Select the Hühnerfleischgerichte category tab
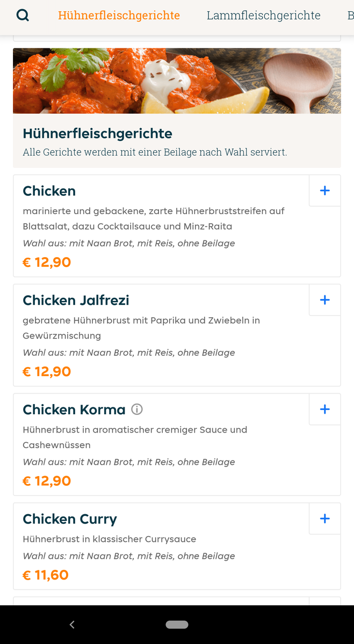 [119, 16]
